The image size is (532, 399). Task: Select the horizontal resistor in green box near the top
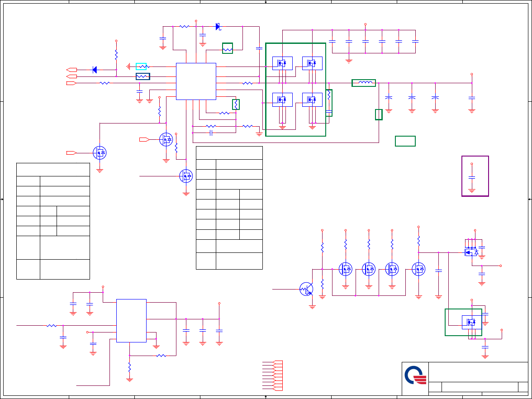[227, 50]
